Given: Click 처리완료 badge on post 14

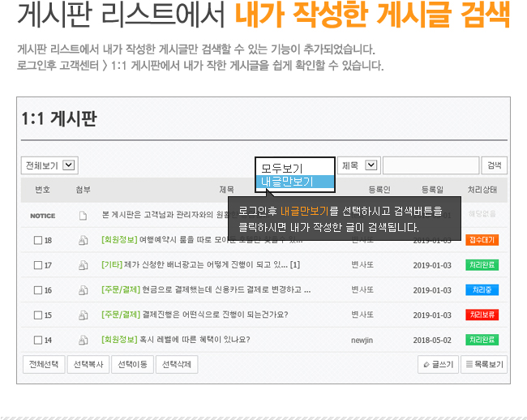Looking at the screenshot, I should [x=482, y=340].
